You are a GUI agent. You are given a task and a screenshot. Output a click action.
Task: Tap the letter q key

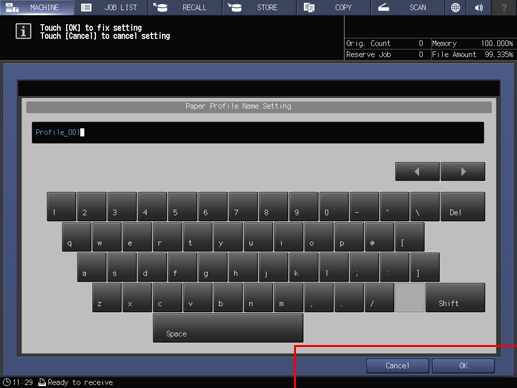(76, 237)
